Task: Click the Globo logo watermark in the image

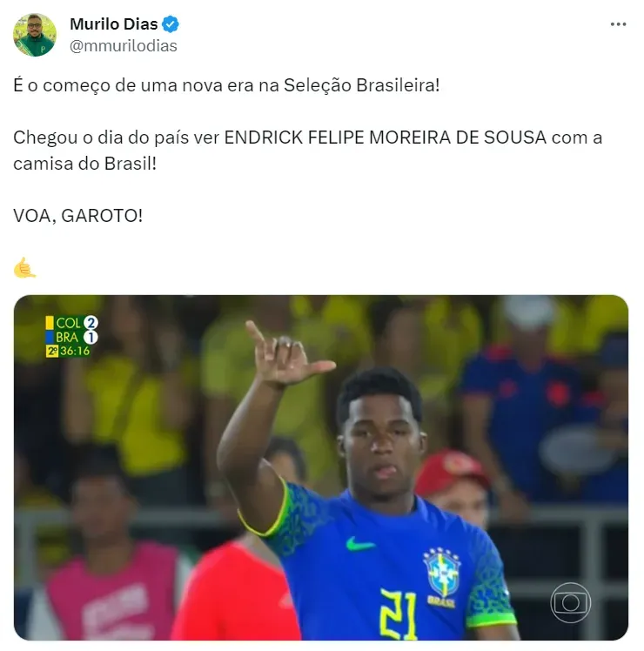Action: (x=571, y=603)
